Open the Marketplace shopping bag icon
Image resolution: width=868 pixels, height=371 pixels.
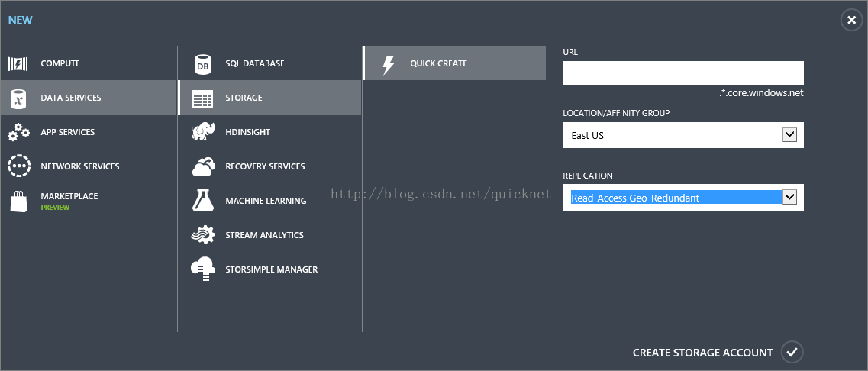tap(18, 201)
